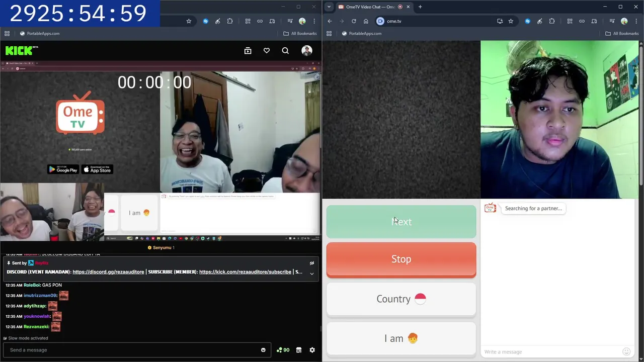Open media control icon in Kick window

point(290,21)
